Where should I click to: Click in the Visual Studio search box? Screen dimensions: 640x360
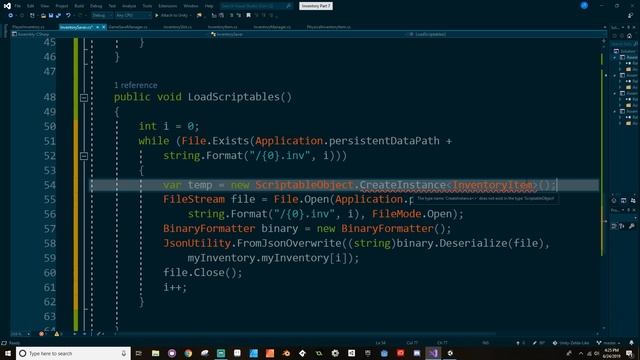(x=256, y=6)
